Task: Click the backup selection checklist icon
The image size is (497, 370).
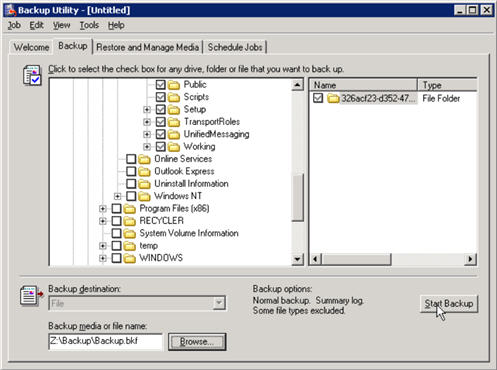Action: coord(32,75)
